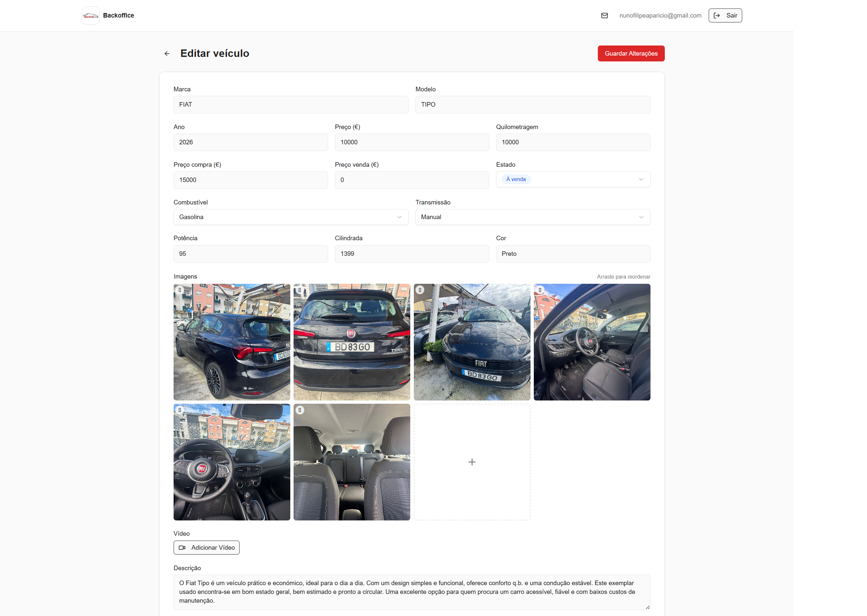Image resolution: width=867 pixels, height=616 pixels.
Task: Click the envelope mail icon
Action: pos(605,16)
